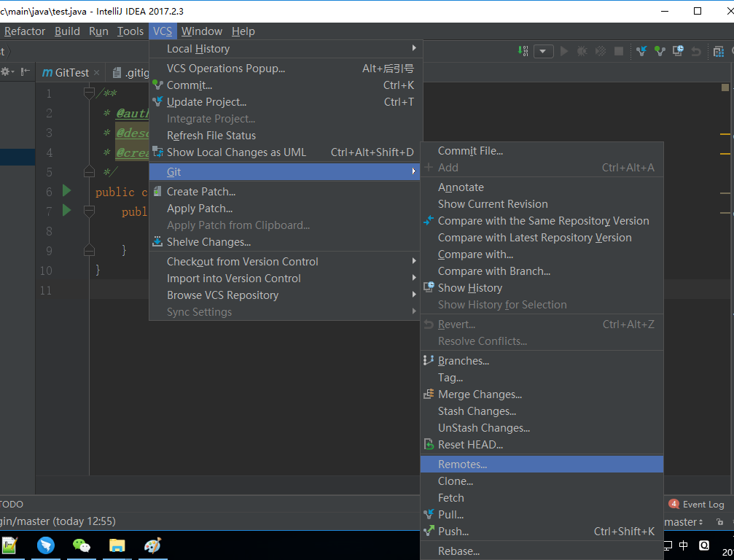
Task: Choose Refresh File Status
Action: tap(286, 136)
